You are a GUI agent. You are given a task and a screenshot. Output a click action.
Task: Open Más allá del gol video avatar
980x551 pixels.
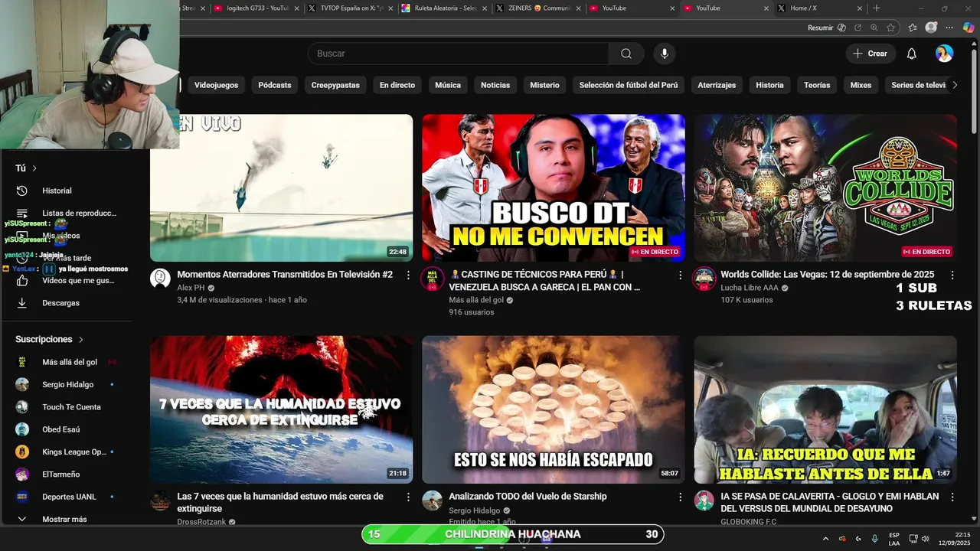pos(432,279)
